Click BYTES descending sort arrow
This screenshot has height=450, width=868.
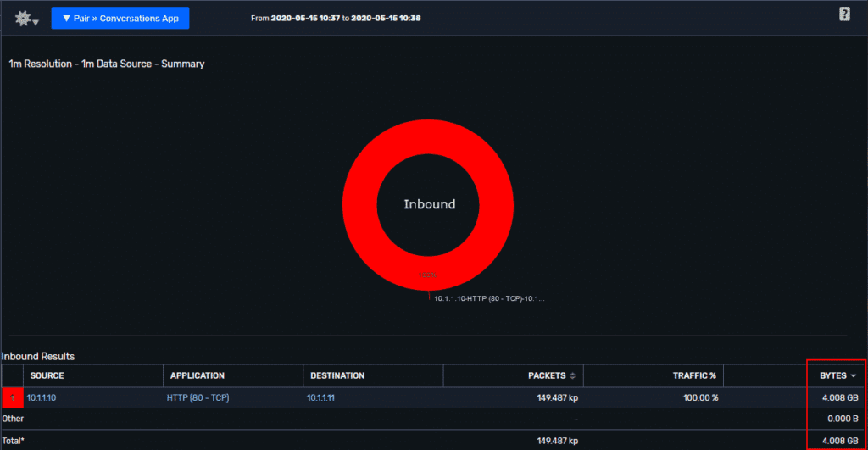[854, 375]
